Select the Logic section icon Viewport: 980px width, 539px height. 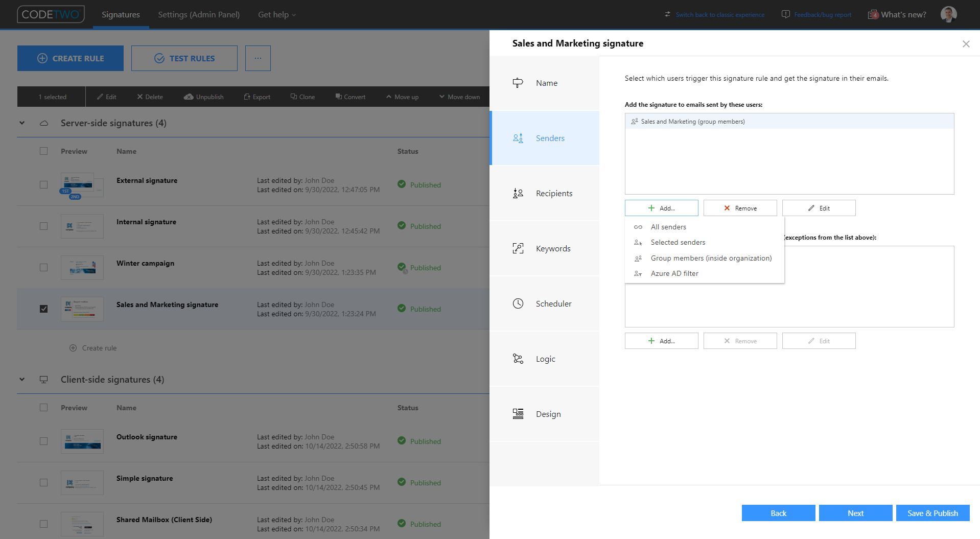[x=518, y=359]
